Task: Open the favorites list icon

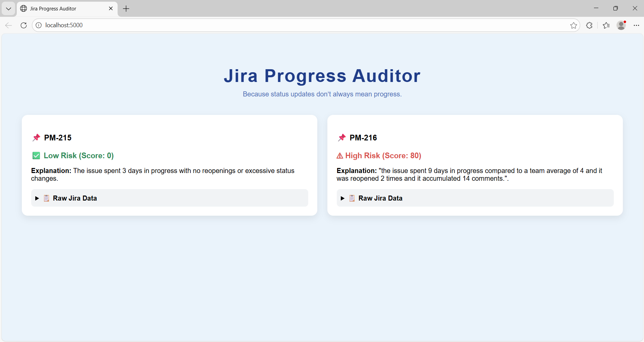Action: pyautogui.click(x=606, y=25)
